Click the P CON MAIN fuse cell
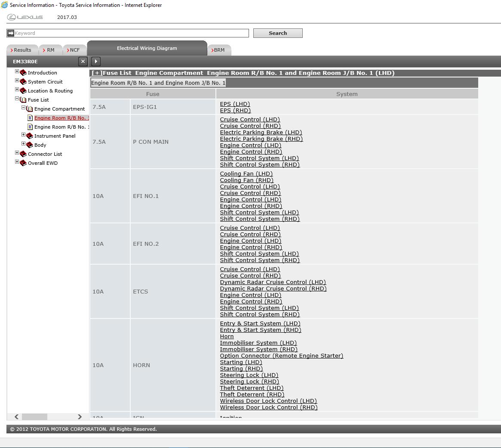This screenshot has width=501, height=448. [173, 142]
